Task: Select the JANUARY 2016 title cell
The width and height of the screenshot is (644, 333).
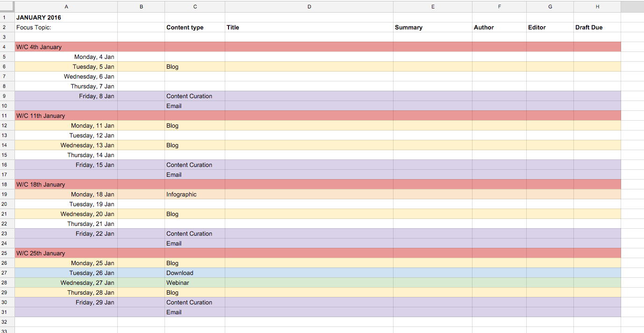Action: [66, 18]
